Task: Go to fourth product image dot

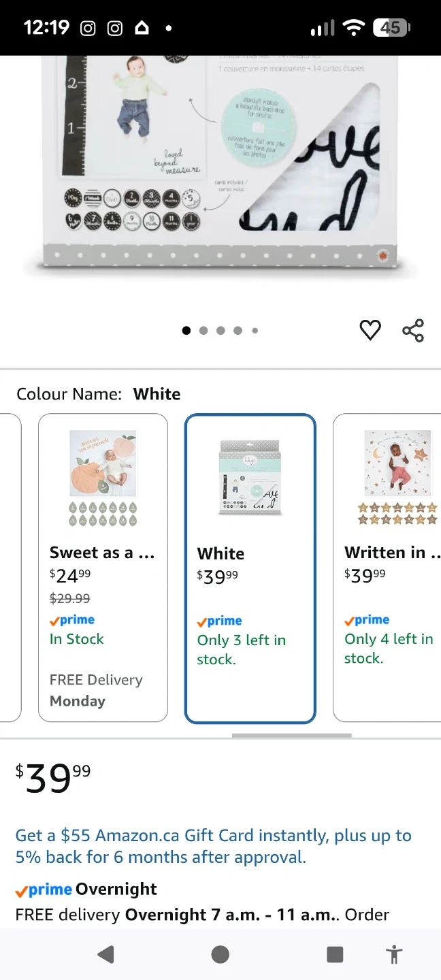Action: [x=238, y=331]
